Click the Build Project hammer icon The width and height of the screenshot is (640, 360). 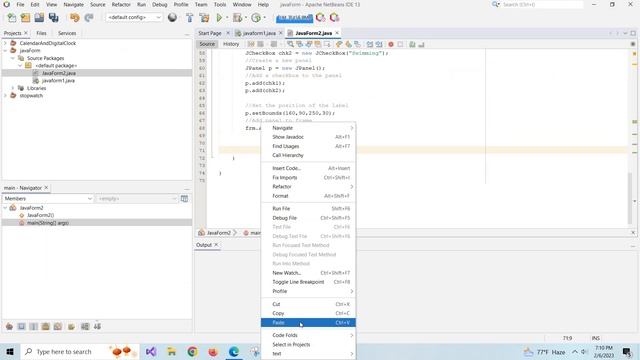pyautogui.click(x=189, y=18)
